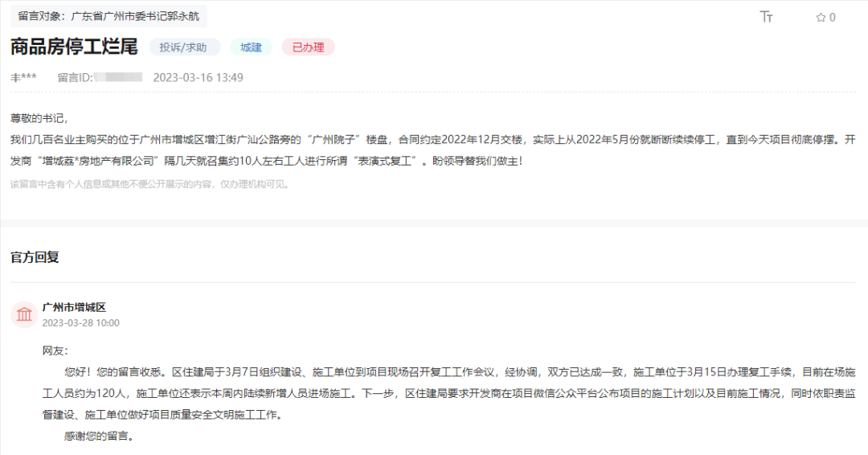The image size is (868, 455).
Task: Click the reply timestamp 2023-03-28 10:00
Action: click(x=81, y=322)
